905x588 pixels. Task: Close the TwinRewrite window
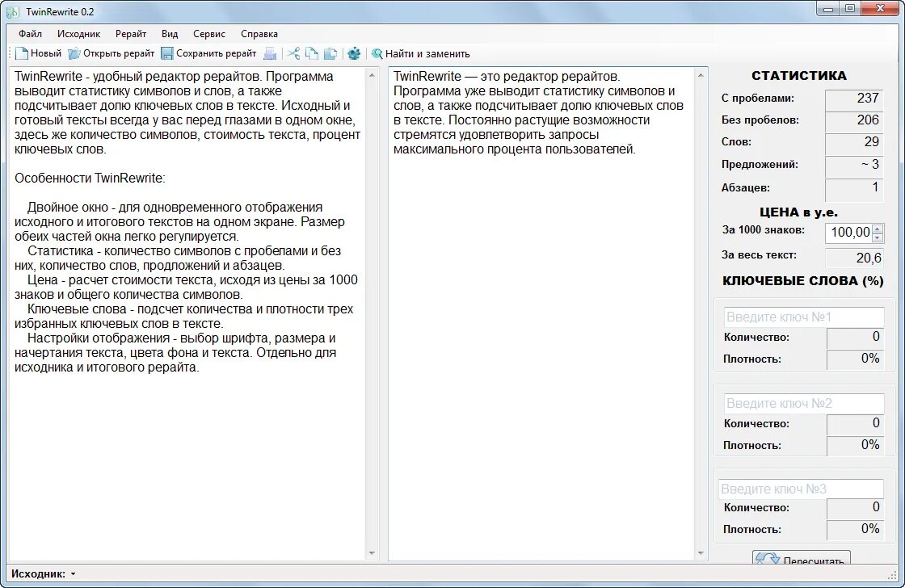[x=880, y=9]
